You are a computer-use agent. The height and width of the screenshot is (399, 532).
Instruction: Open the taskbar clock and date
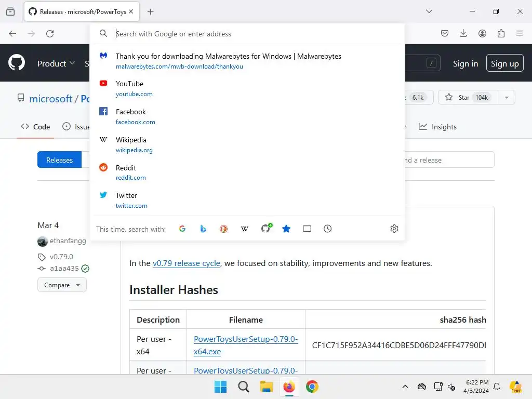[x=476, y=387]
